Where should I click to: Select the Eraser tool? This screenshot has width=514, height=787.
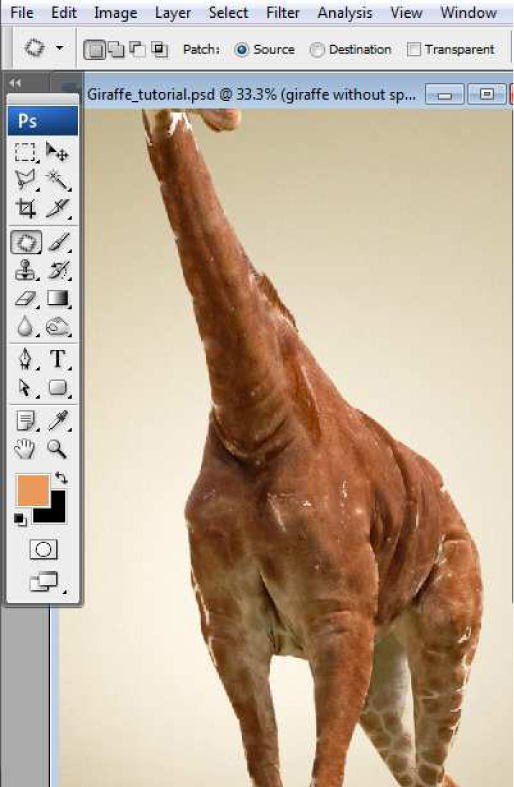(25, 299)
